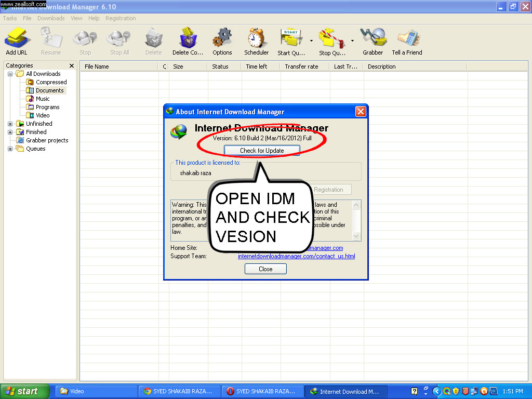Open the Tasks menu
This screenshot has width=532, height=399.
(x=9, y=18)
